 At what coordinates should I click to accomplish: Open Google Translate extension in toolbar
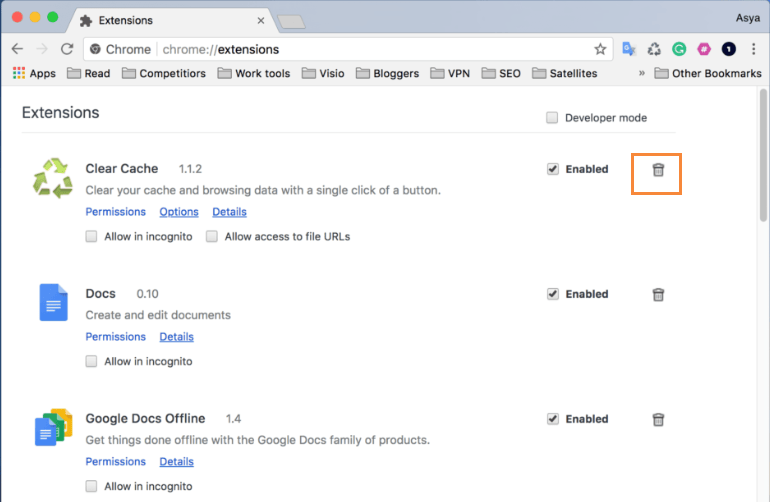[629, 49]
